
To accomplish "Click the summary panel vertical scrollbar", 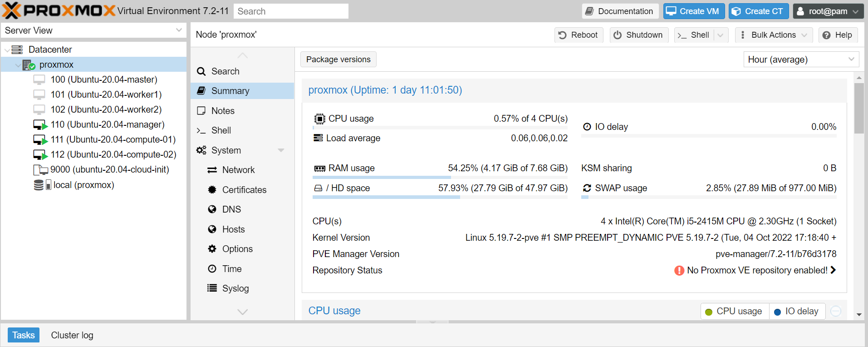I will 859,108.
